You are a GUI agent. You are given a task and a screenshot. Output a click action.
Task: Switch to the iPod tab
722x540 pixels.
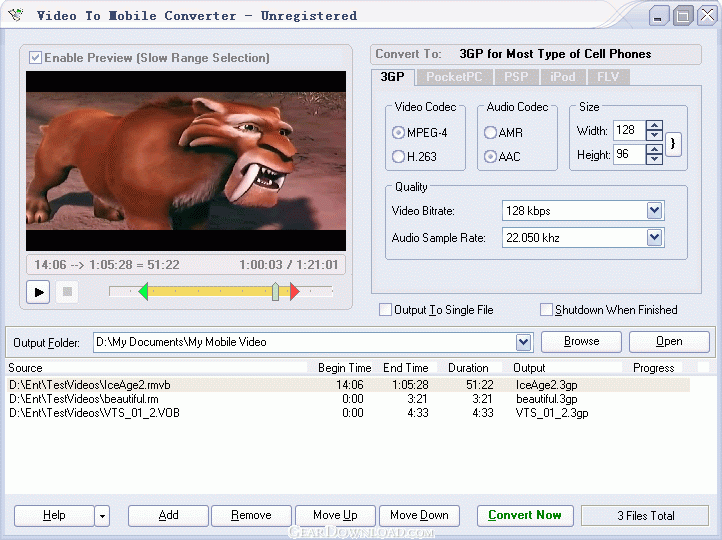tap(563, 77)
